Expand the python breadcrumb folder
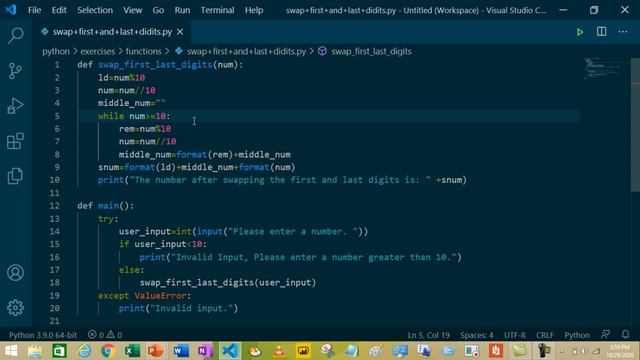 pyautogui.click(x=56, y=51)
